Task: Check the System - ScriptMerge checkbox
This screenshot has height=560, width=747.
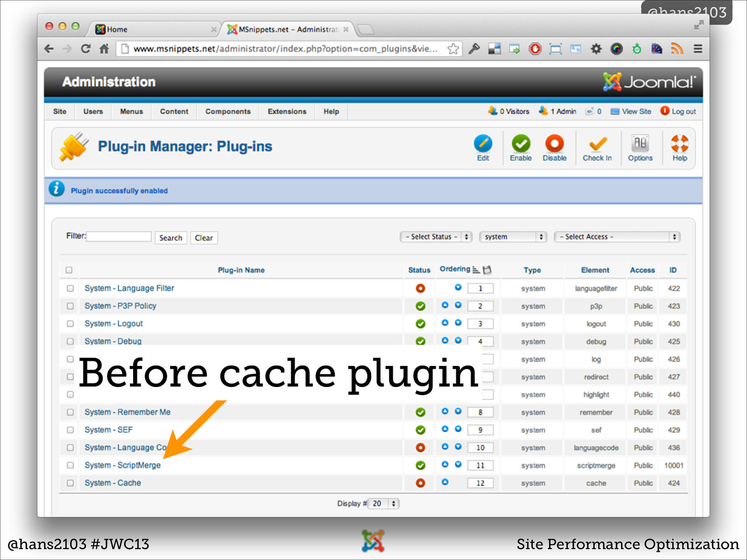Action: coord(70,465)
